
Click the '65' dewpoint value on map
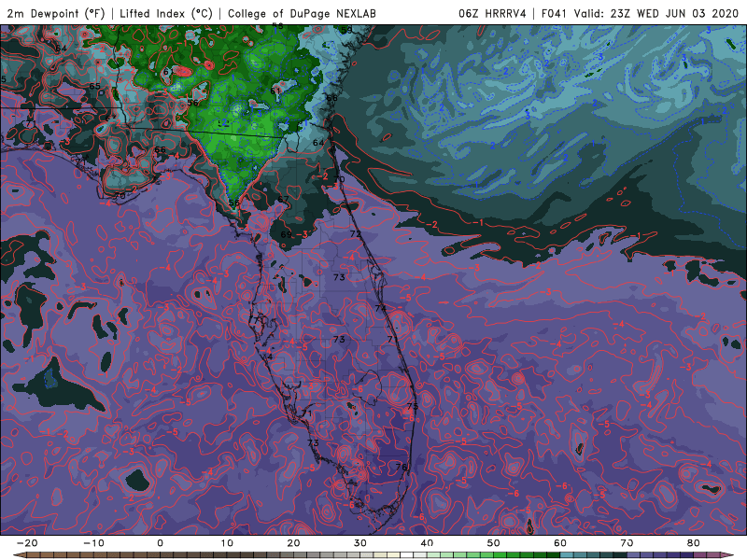95,86
